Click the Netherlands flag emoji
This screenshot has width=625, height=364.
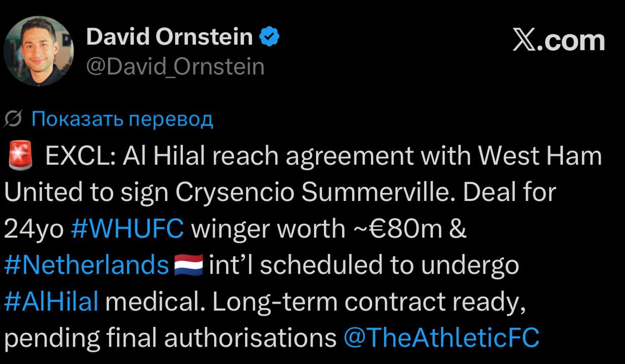coord(188,265)
